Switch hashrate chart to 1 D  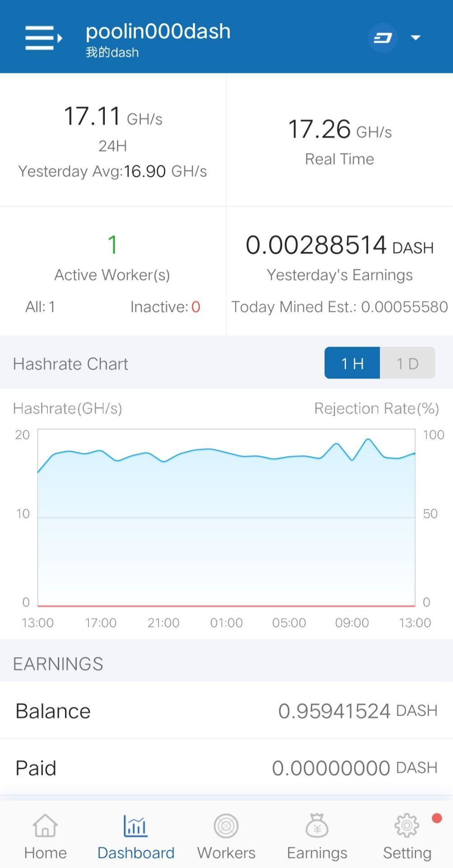click(407, 363)
